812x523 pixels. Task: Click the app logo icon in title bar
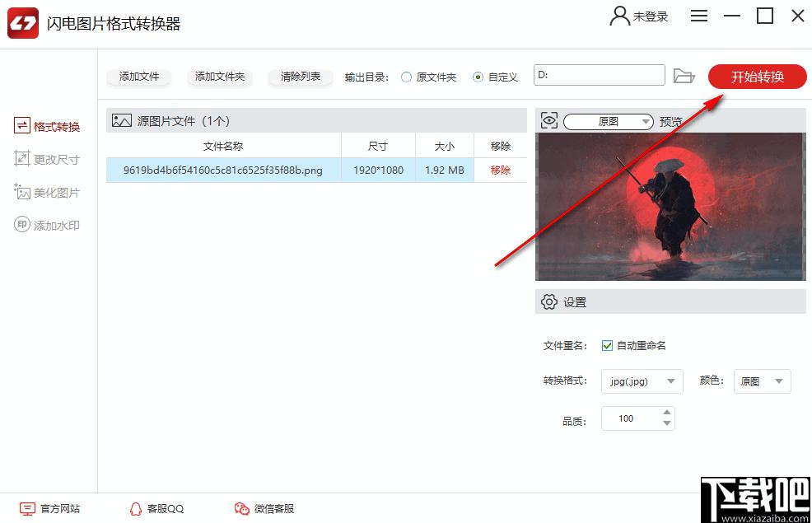tap(23, 23)
